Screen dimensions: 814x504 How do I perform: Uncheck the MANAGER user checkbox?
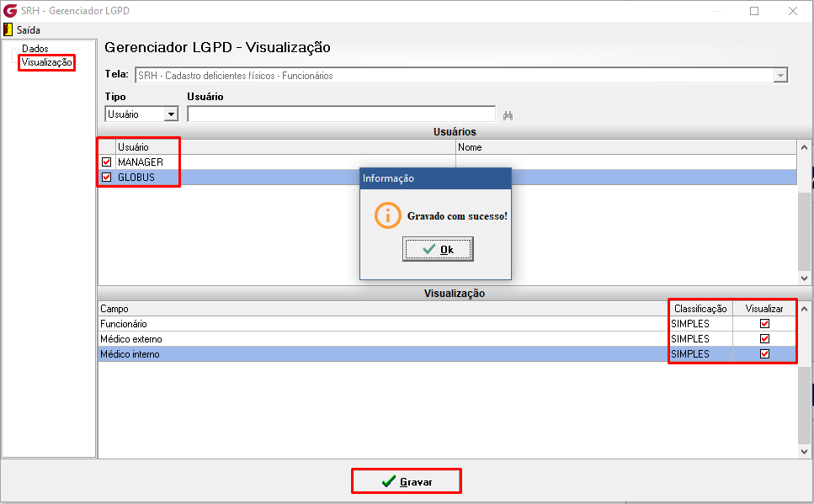pyautogui.click(x=106, y=162)
